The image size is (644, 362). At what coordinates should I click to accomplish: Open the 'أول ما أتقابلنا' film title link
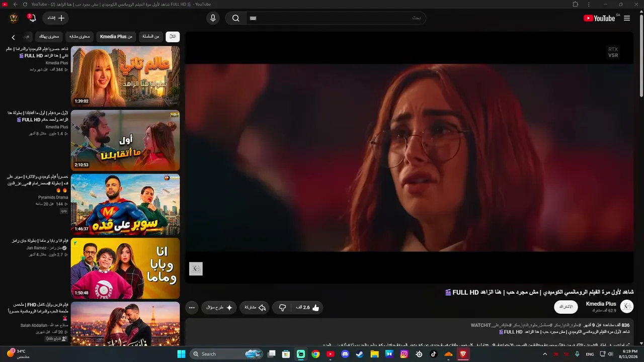pos(38,116)
